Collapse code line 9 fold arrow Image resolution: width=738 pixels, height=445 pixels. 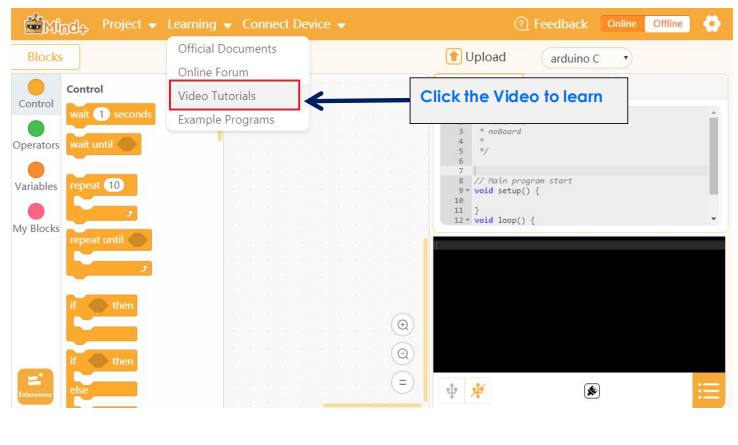pos(468,191)
